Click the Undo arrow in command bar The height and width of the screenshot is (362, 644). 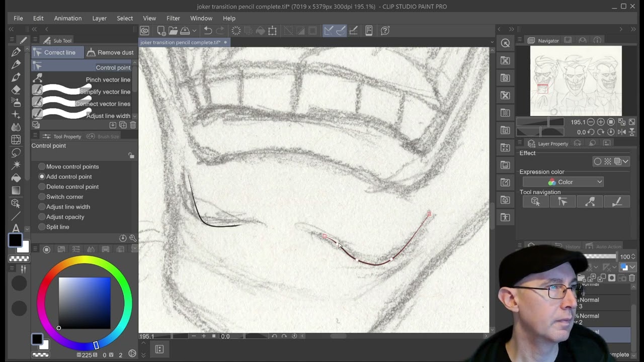208,31
